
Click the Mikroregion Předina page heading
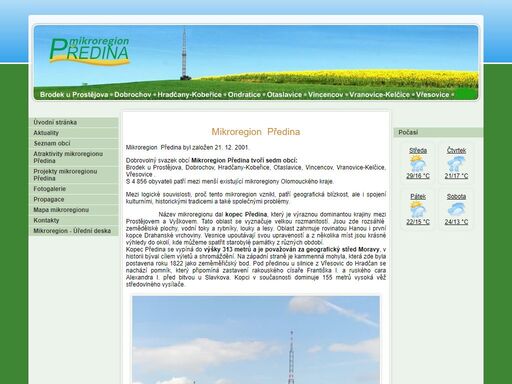click(256, 132)
